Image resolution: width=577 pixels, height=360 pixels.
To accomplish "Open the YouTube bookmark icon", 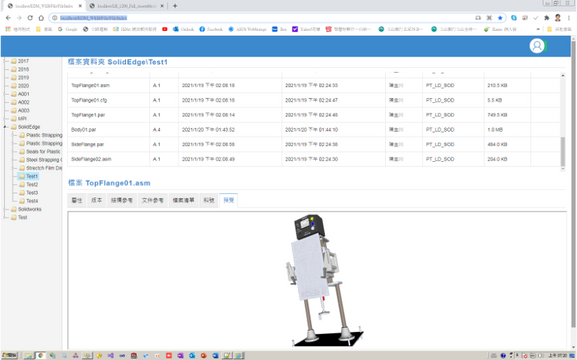I will (x=164, y=29).
